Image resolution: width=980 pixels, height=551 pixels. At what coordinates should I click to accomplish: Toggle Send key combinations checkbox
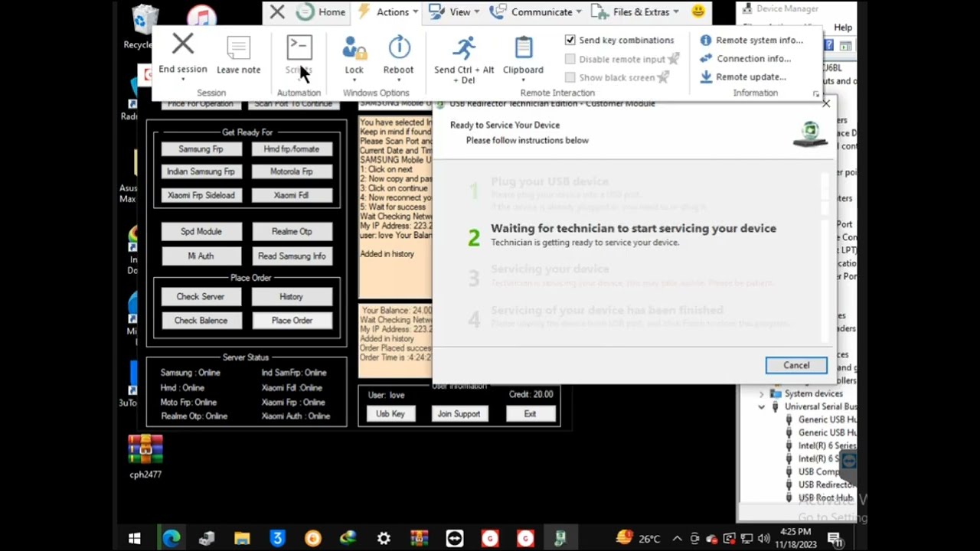570,40
